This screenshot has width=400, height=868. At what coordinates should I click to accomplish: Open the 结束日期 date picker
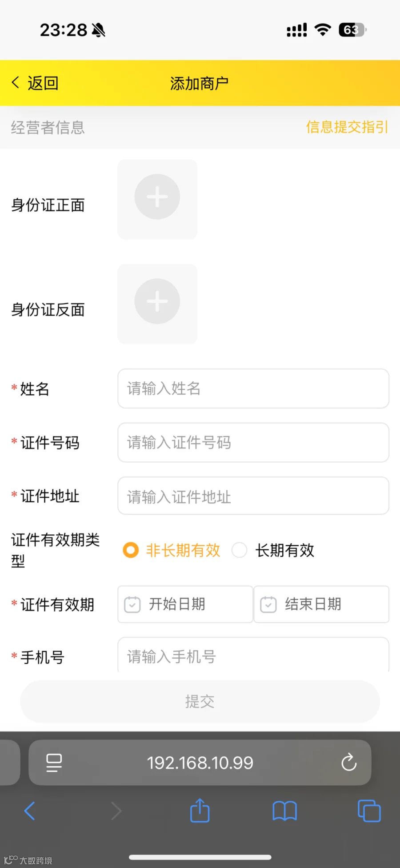(x=321, y=604)
